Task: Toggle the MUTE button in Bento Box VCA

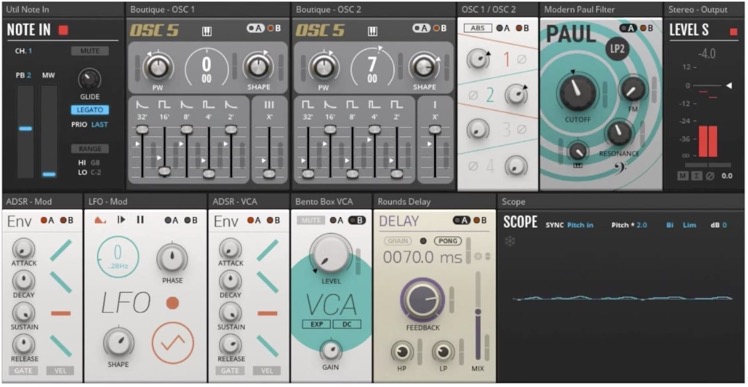Action: click(311, 220)
